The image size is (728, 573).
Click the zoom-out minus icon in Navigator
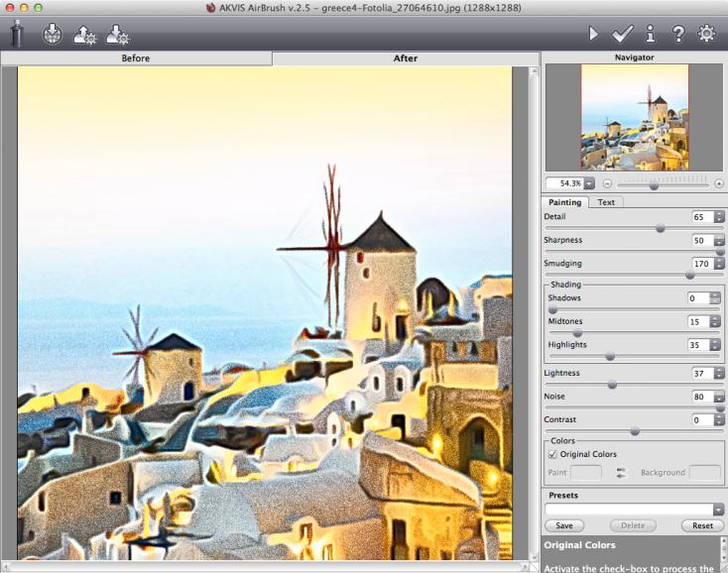(x=607, y=183)
